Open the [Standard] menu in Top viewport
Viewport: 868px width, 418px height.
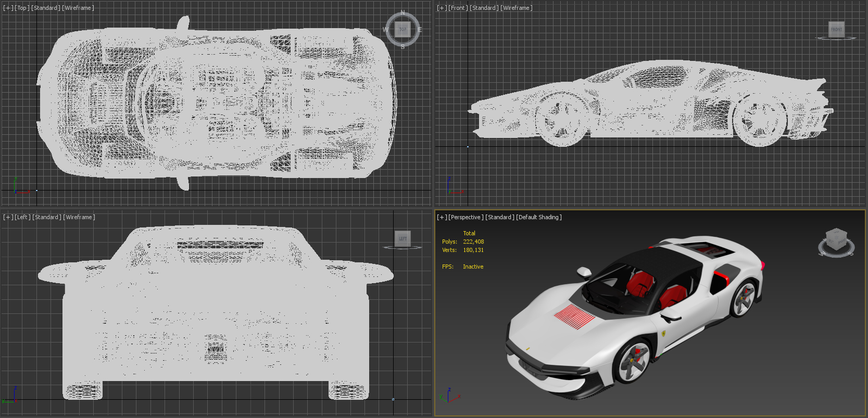coord(46,8)
